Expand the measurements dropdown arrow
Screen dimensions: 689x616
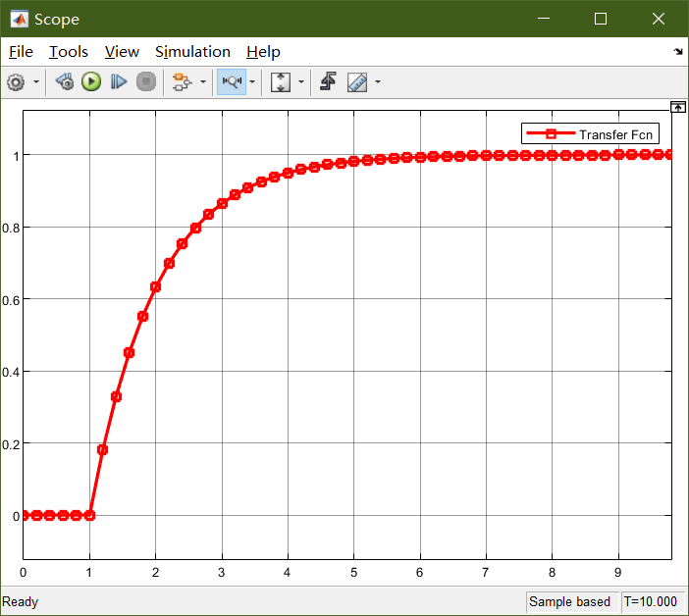[x=377, y=82]
